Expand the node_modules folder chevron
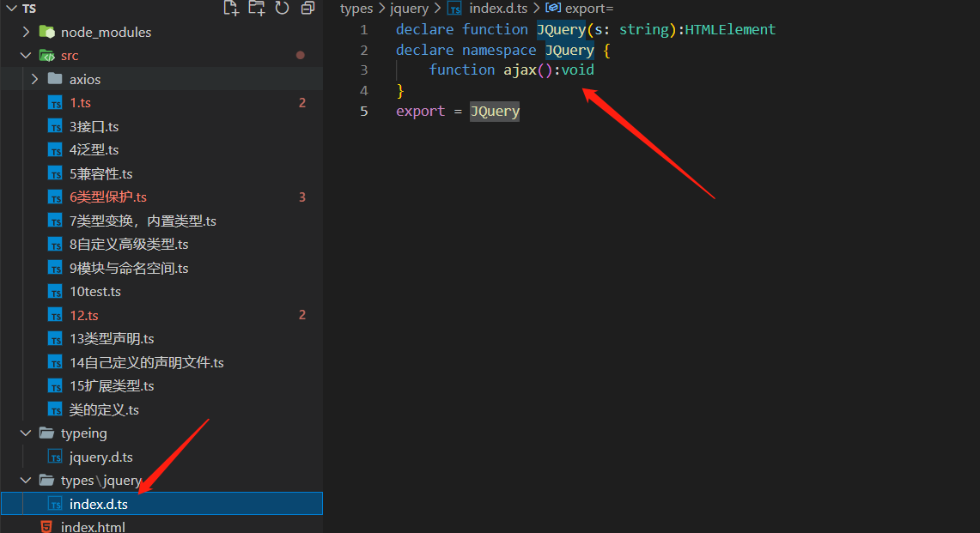The height and width of the screenshot is (533, 980). pyautogui.click(x=26, y=32)
